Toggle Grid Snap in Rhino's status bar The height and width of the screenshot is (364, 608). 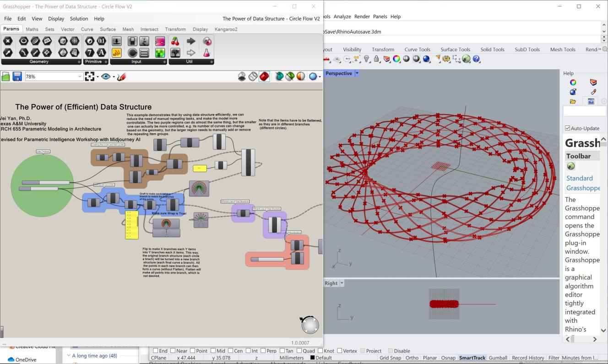[390, 358]
